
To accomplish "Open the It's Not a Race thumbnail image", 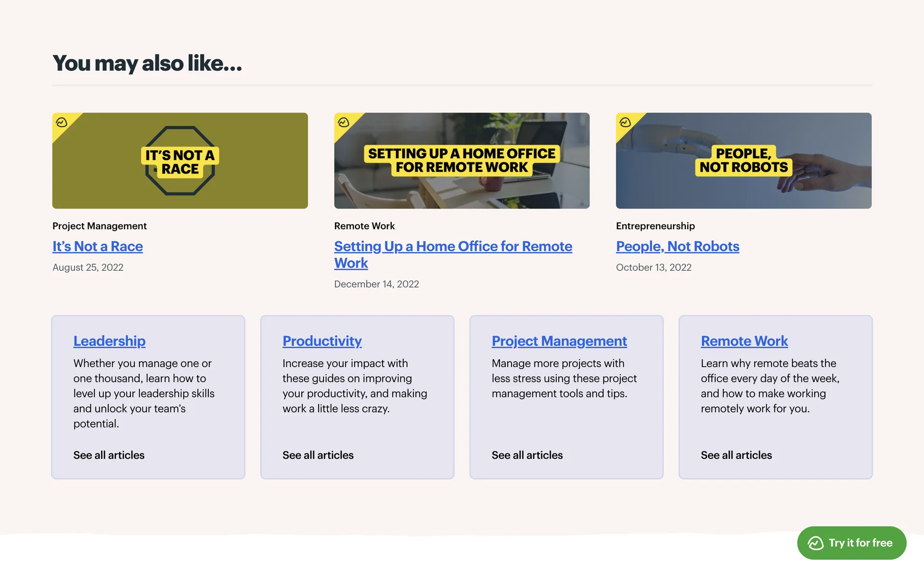I will (x=180, y=161).
